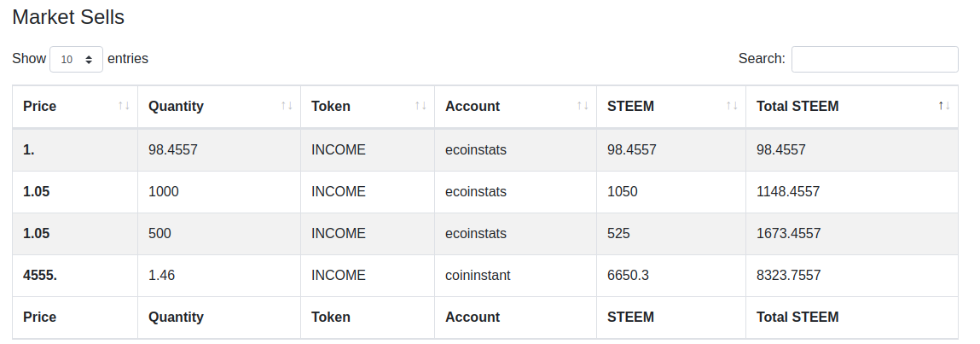Sort Account column using arrows icon
980x344 pixels.
click(583, 106)
